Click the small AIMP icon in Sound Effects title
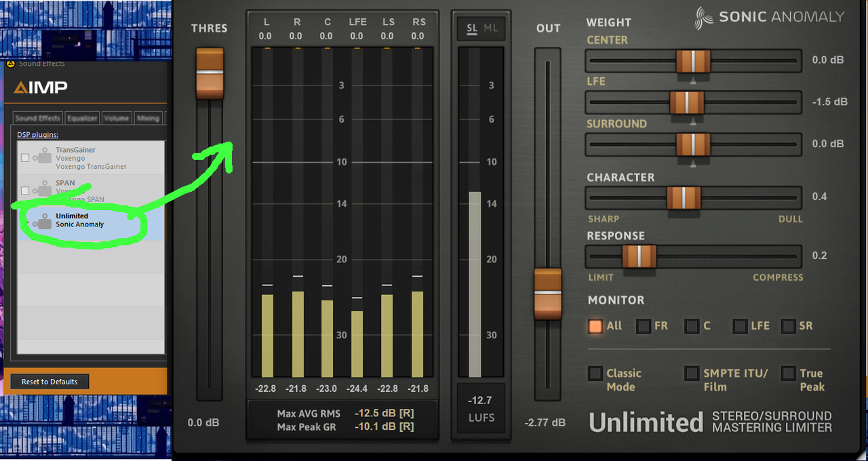 click(10, 64)
